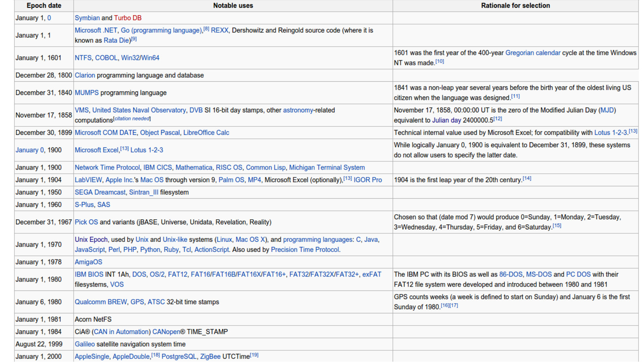Follow the SAS link
The image size is (644, 362).
pyautogui.click(x=104, y=205)
